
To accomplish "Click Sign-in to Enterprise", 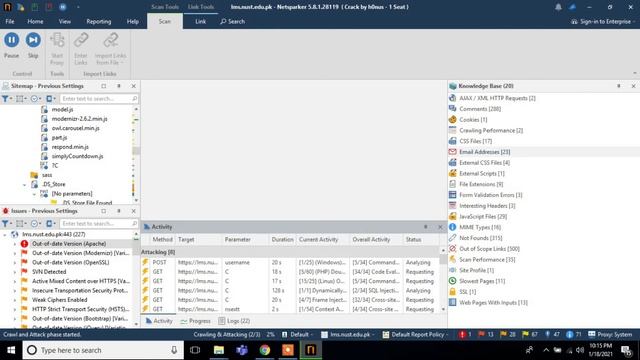I will pos(601,22).
